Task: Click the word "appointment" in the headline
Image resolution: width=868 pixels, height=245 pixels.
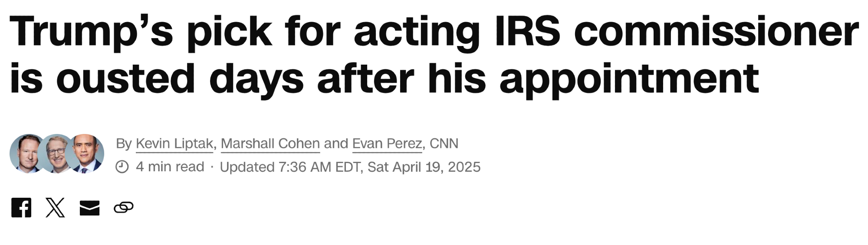Action: click(x=629, y=79)
